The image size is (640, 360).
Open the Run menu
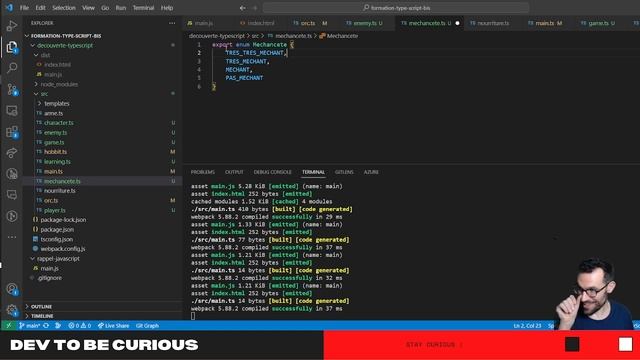[x=120, y=8]
